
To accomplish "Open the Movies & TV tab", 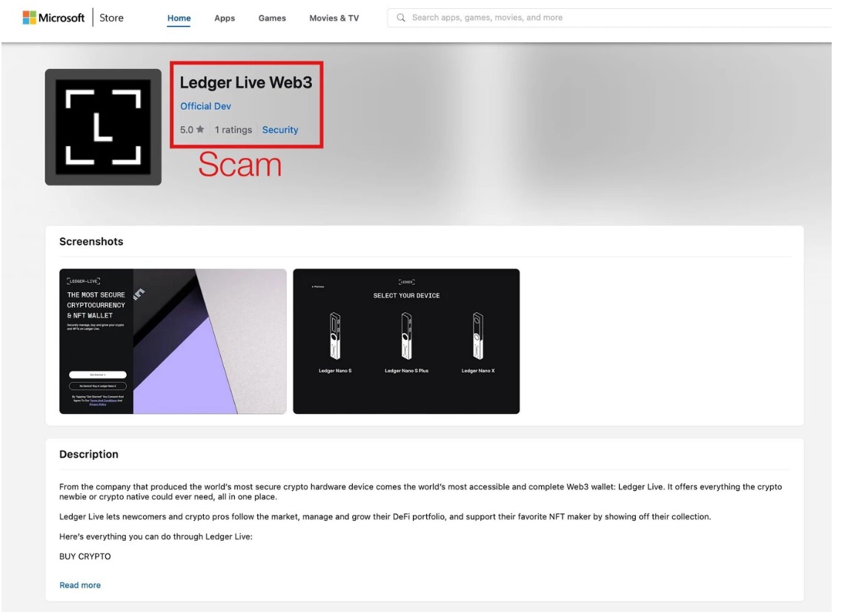I will [x=334, y=19].
